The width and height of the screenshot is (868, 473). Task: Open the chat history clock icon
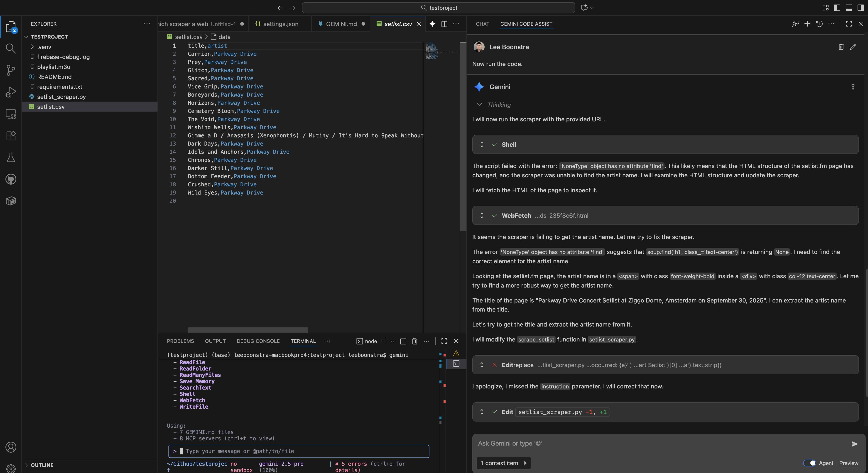819,24
